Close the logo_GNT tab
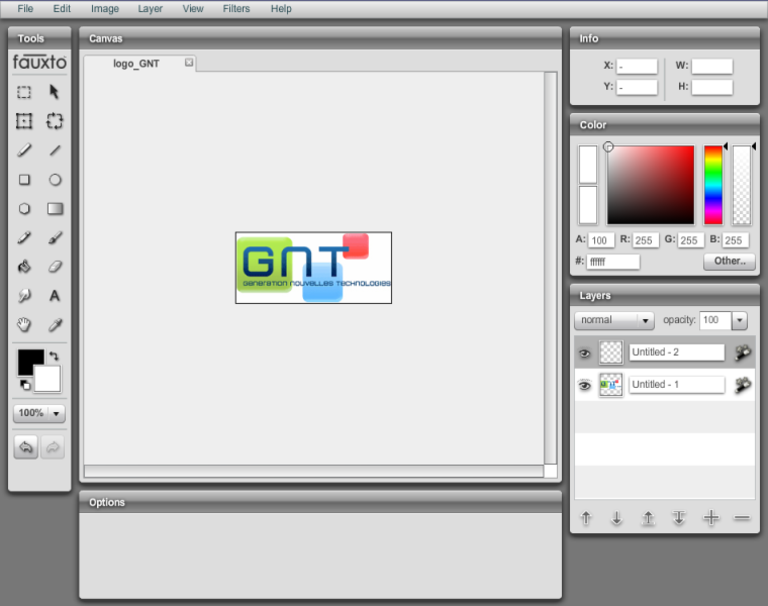The image size is (768, 606). point(189,63)
